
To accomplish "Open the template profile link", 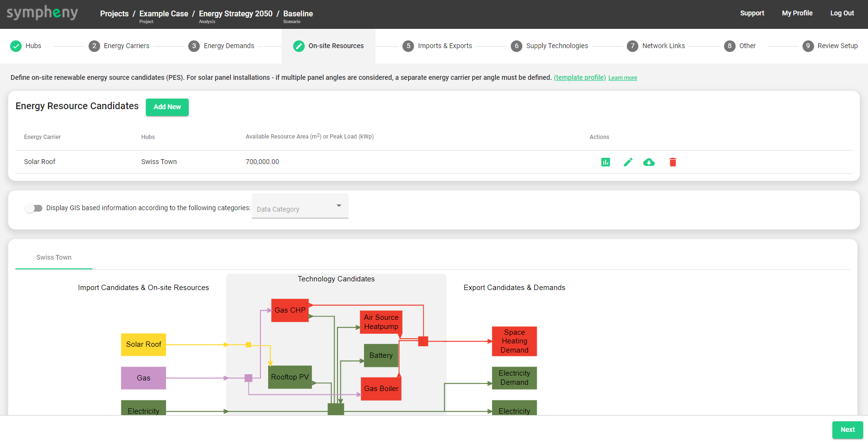I will [580, 77].
